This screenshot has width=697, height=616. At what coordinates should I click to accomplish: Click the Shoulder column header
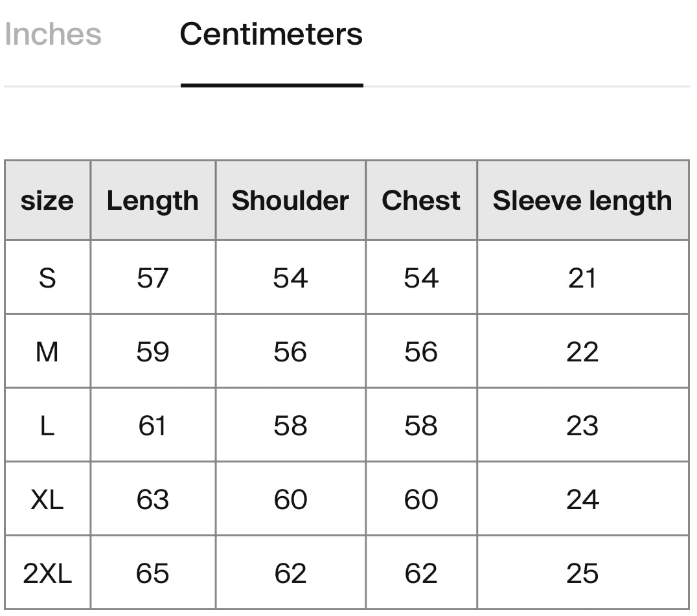click(290, 200)
